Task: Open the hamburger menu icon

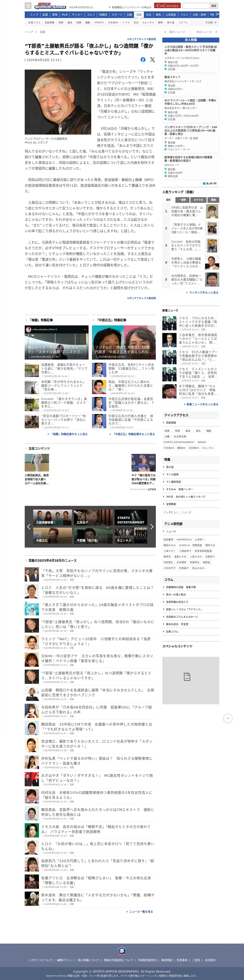Action: [28, 6]
